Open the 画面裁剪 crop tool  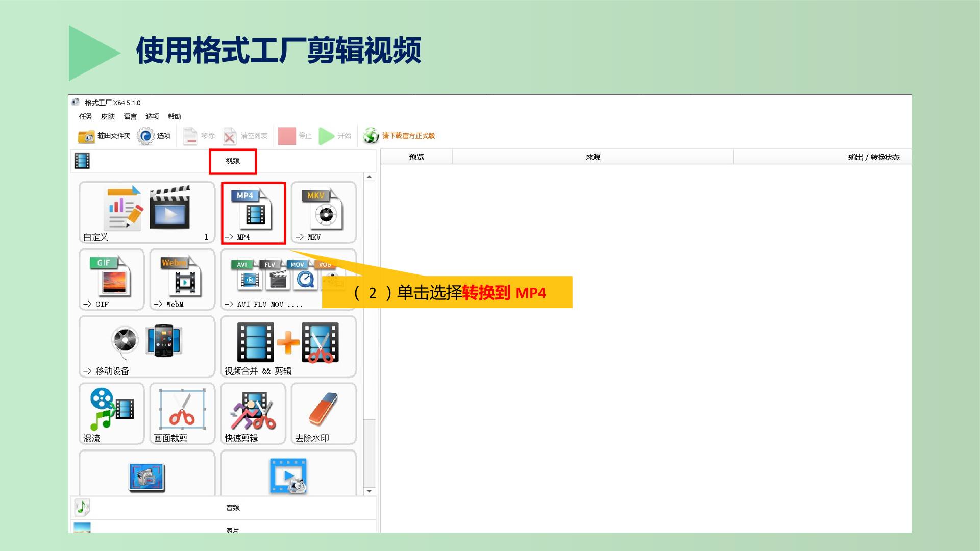(x=182, y=414)
